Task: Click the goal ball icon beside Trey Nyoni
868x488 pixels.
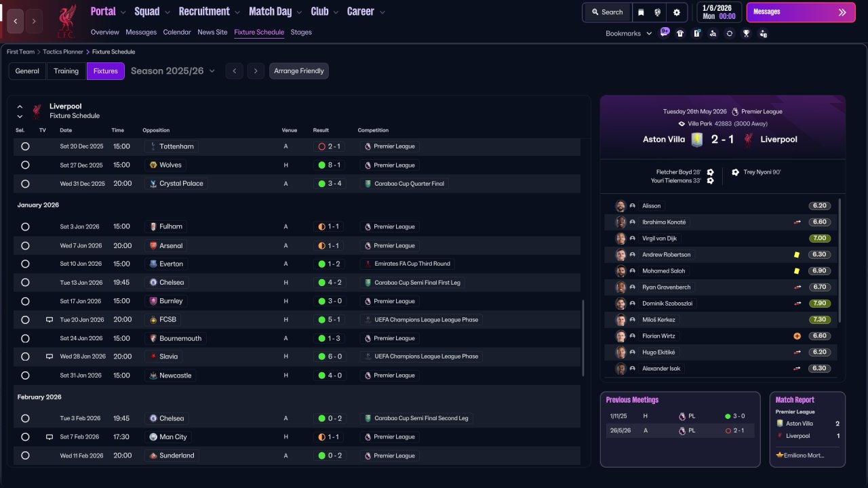Action: click(735, 172)
